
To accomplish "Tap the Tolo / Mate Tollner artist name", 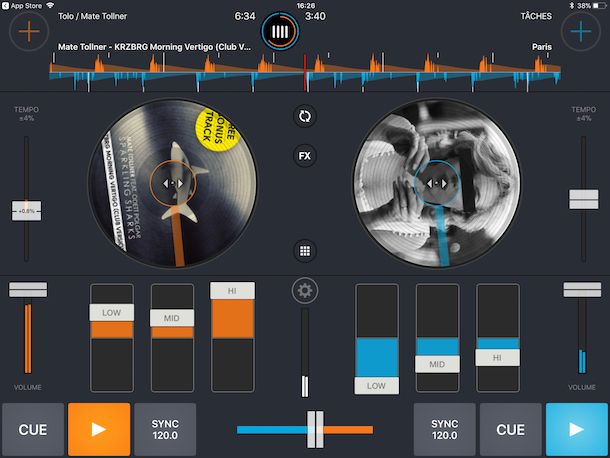I will (93, 16).
